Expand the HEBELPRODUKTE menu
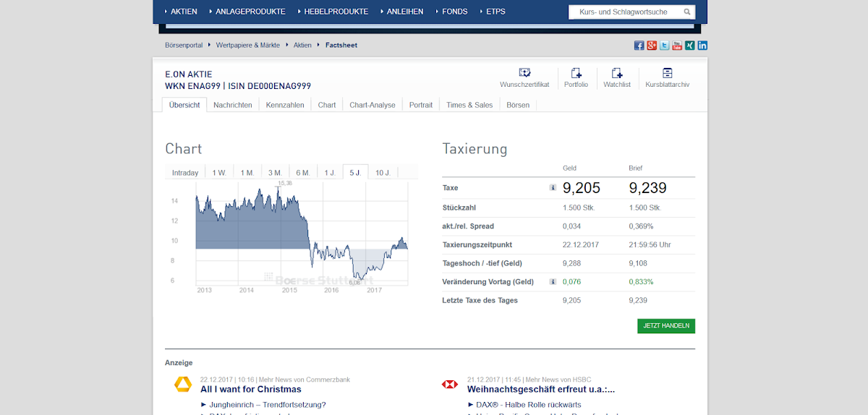This screenshot has height=415, width=868. coord(336,12)
